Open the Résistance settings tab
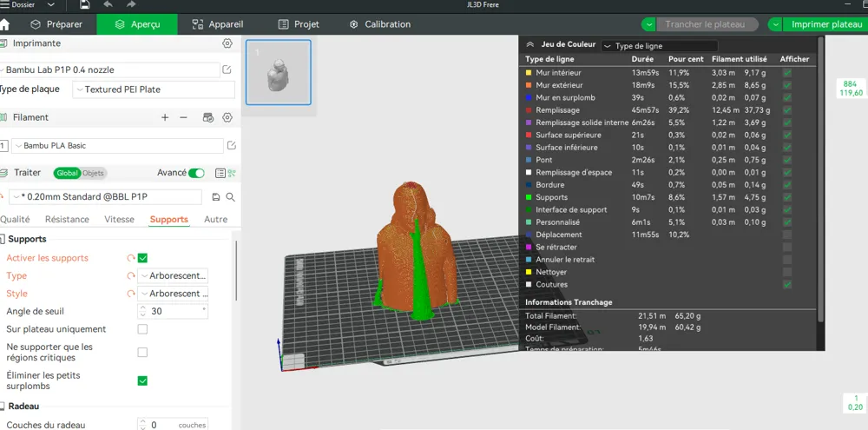Image resolution: width=868 pixels, height=430 pixels. tap(67, 220)
